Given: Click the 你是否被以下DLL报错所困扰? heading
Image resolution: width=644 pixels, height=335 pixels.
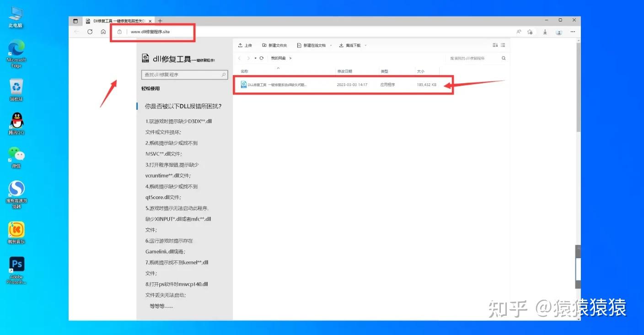Looking at the screenshot, I should click(183, 106).
